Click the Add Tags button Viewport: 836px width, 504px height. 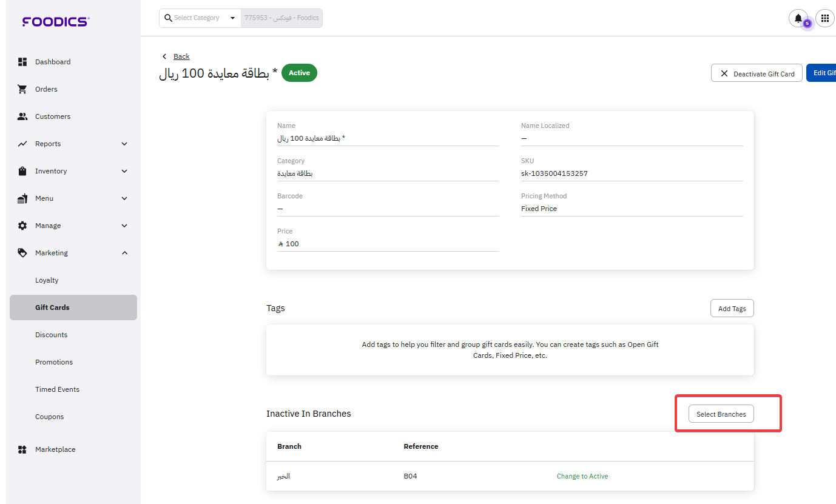click(x=732, y=308)
